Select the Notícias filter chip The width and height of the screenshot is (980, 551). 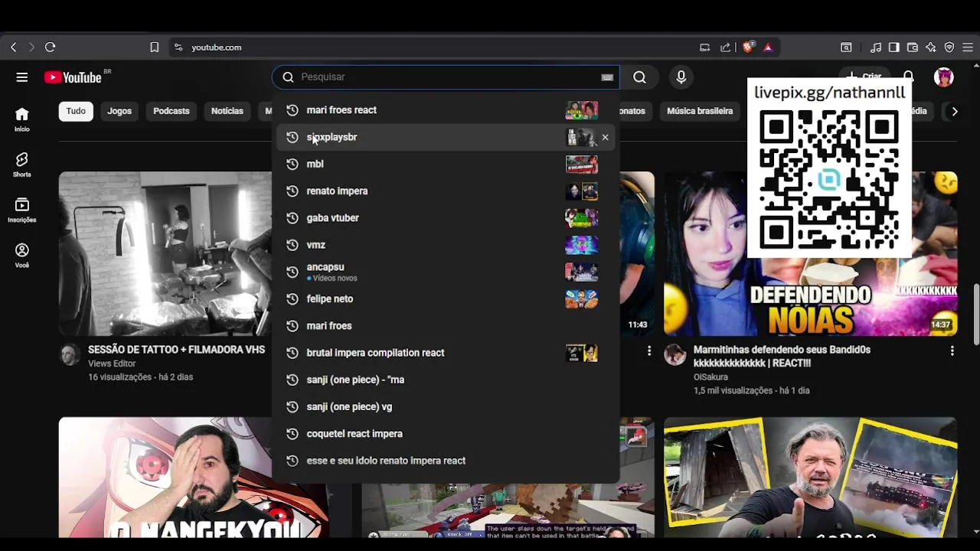point(227,111)
